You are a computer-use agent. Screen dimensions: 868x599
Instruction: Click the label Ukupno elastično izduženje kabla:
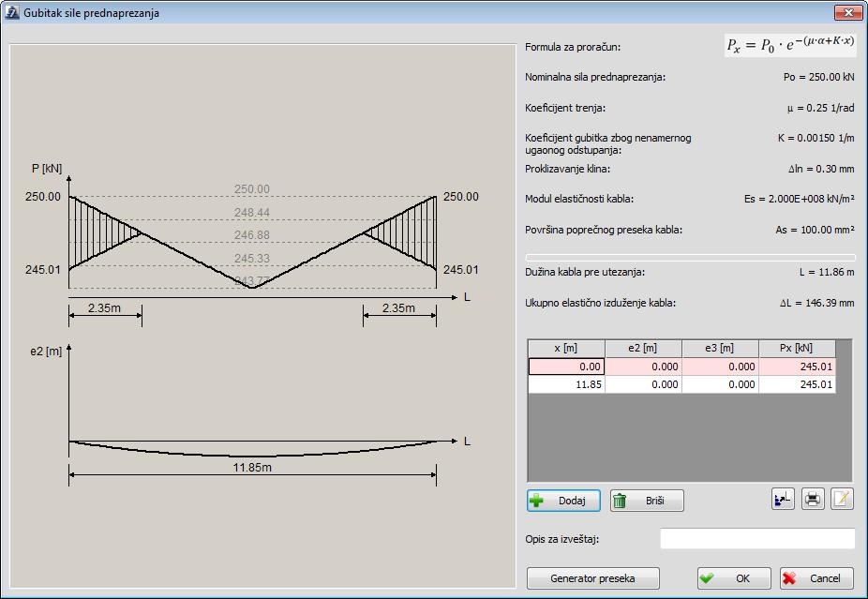tap(600, 303)
